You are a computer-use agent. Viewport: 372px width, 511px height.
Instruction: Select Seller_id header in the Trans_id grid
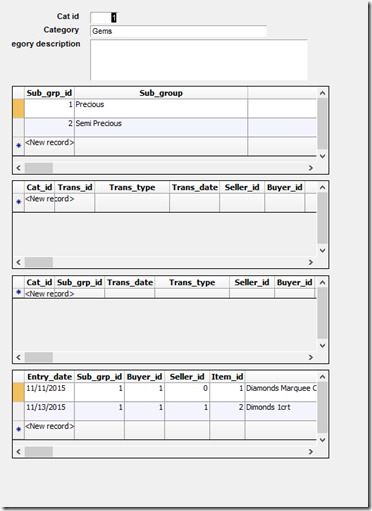(242, 187)
